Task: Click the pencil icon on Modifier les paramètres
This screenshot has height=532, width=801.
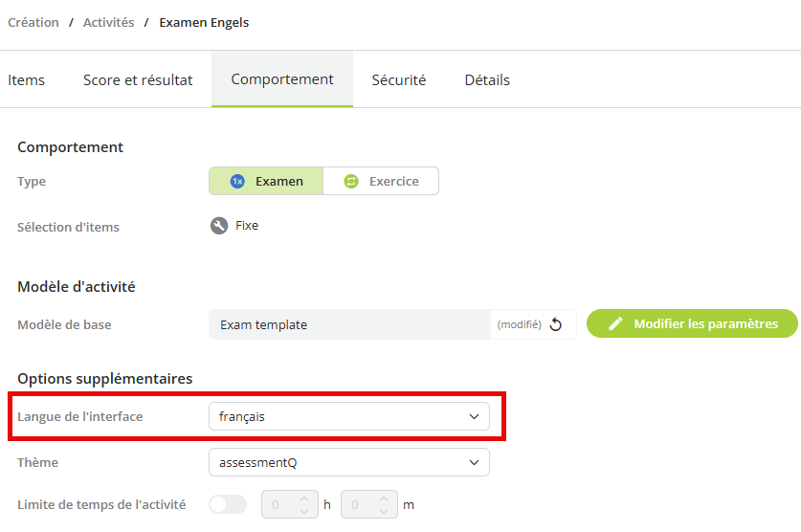Action: (615, 323)
